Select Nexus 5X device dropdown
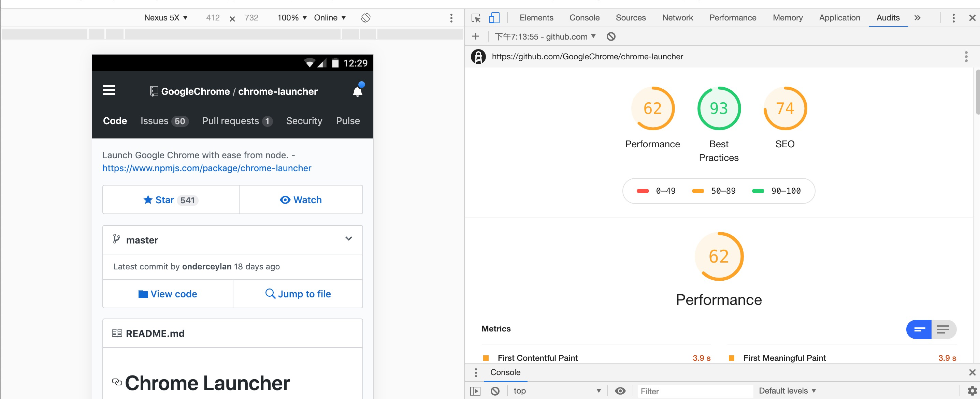 click(x=166, y=18)
